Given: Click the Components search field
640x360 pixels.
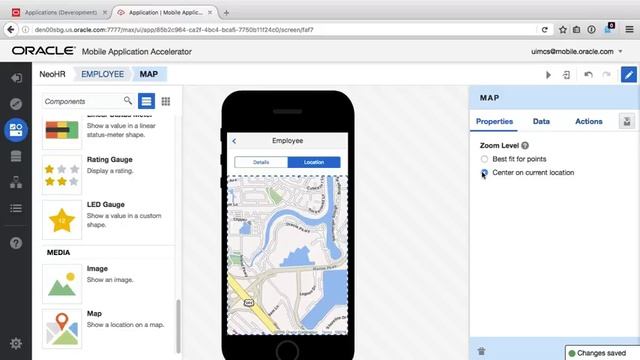Looking at the screenshot, I should (84, 101).
